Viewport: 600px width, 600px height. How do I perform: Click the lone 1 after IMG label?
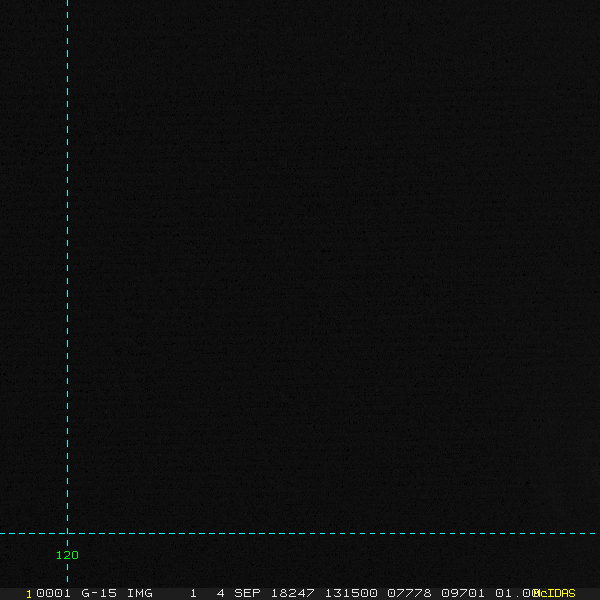click(193, 593)
